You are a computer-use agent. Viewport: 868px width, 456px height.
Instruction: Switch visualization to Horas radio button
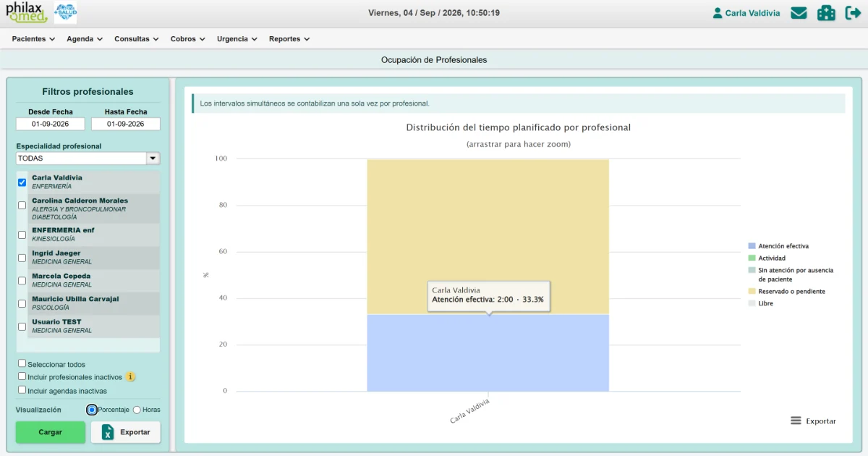click(x=137, y=410)
